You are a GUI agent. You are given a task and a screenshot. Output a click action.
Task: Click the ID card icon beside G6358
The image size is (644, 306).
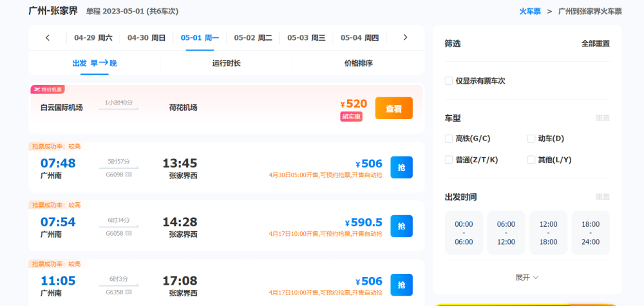128,292
